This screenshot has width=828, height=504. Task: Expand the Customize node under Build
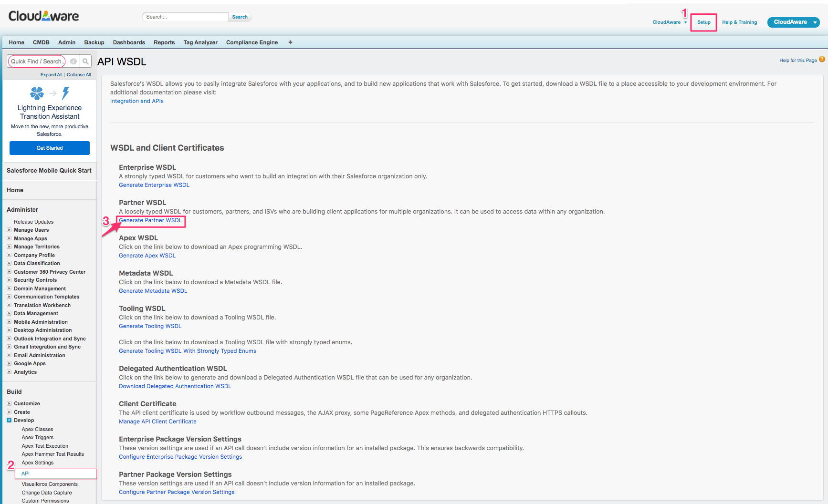coord(9,403)
